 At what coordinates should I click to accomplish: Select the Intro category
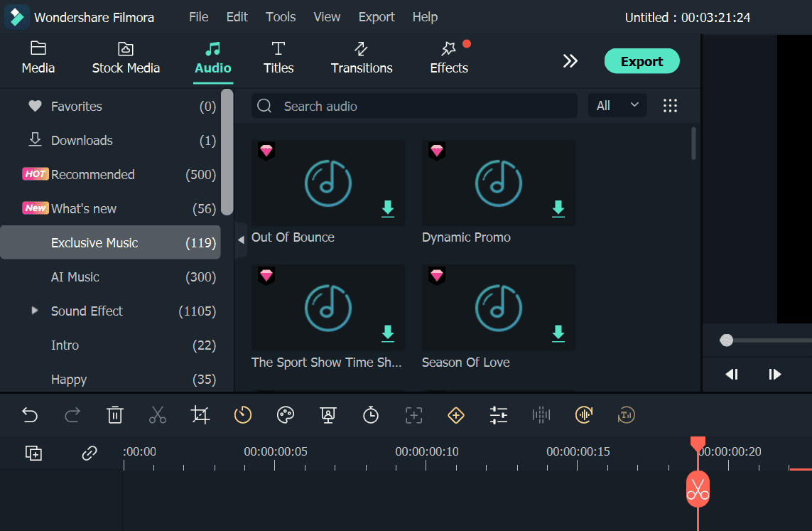pyautogui.click(x=110, y=345)
